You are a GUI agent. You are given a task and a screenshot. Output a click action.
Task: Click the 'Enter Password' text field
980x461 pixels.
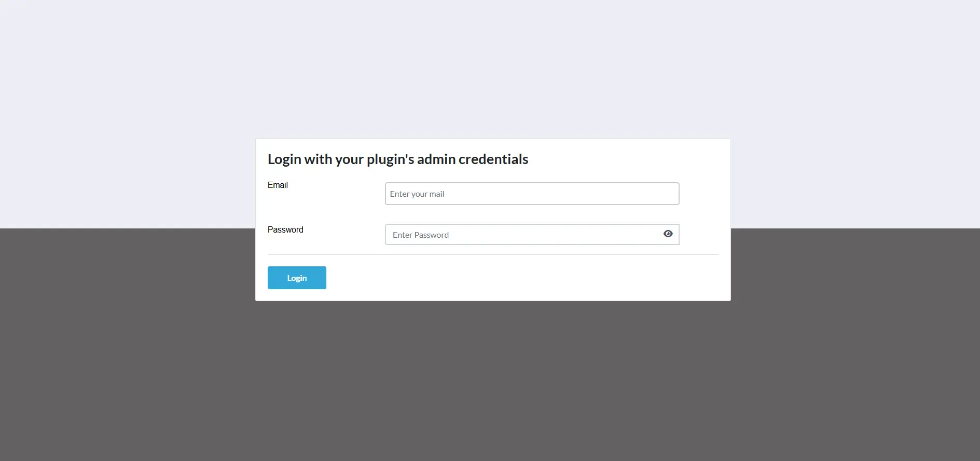point(519,234)
